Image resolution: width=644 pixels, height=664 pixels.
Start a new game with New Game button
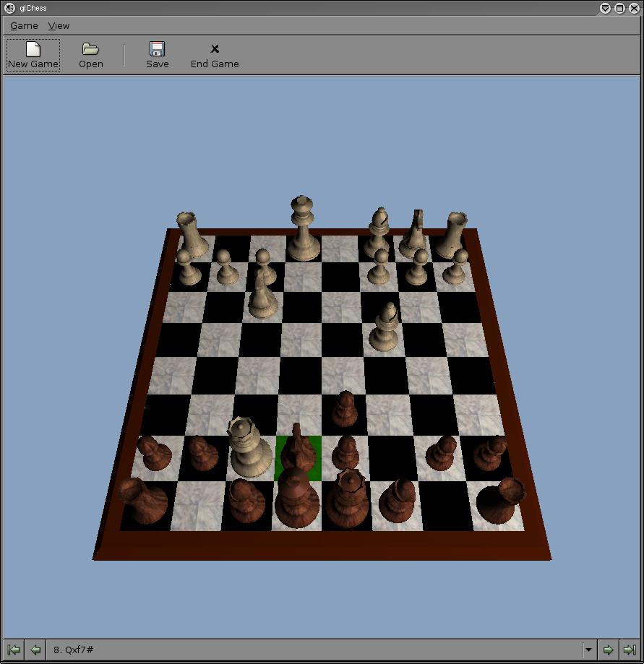[x=33, y=56]
